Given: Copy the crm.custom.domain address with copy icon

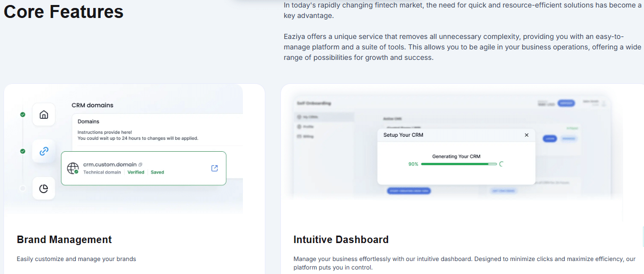Looking at the screenshot, I should coord(141,165).
